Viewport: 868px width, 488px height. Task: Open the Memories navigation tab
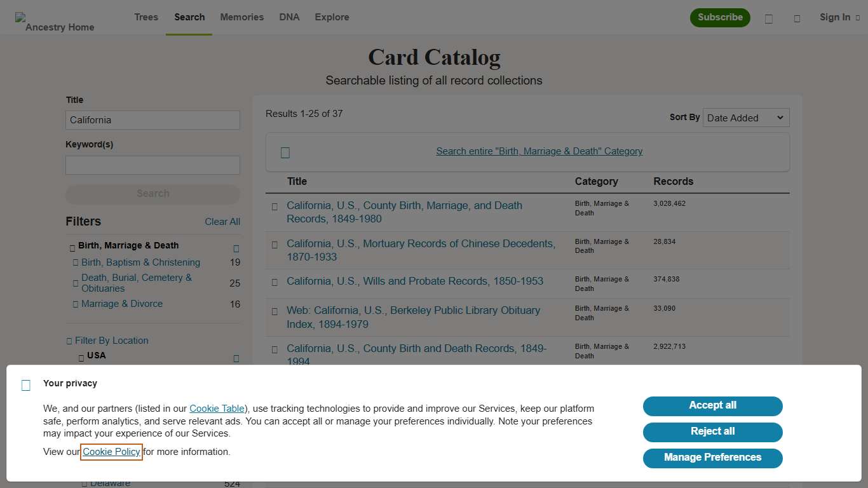[x=241, y=17]
